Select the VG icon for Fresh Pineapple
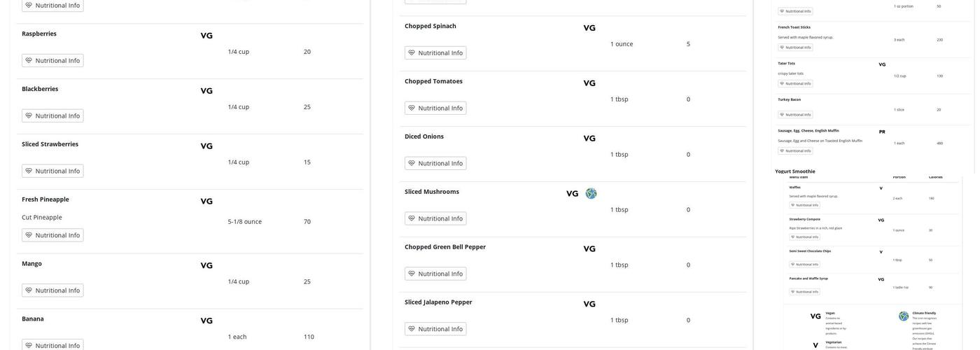This screenshot has width=980, height=350. [206, 202]
